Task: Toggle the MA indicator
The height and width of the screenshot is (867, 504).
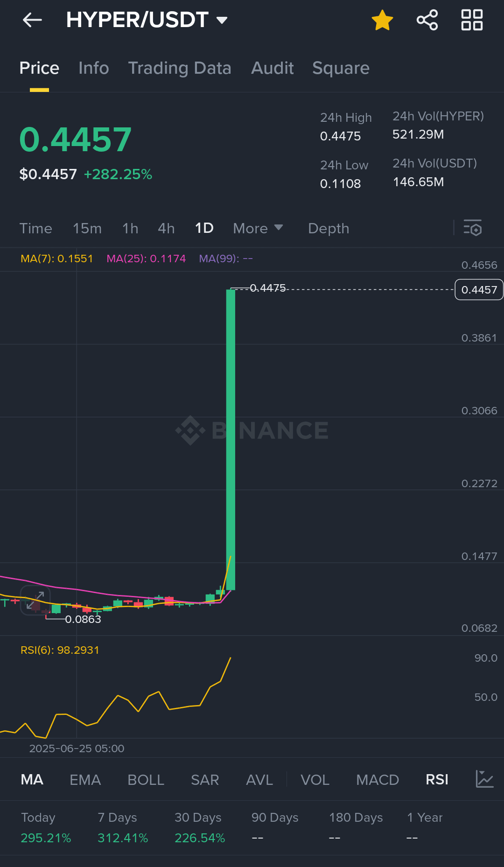Action: point(32,780)
